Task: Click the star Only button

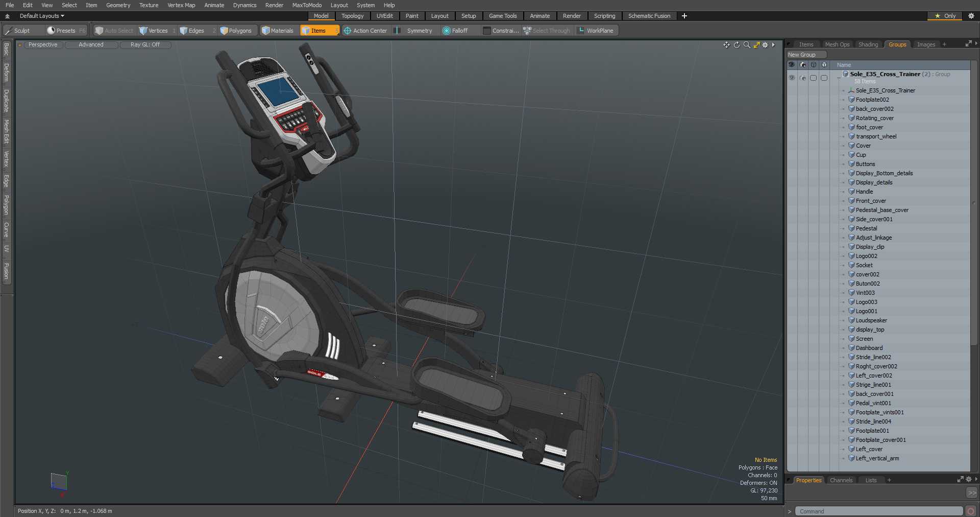Action: [x=945, y=16]
